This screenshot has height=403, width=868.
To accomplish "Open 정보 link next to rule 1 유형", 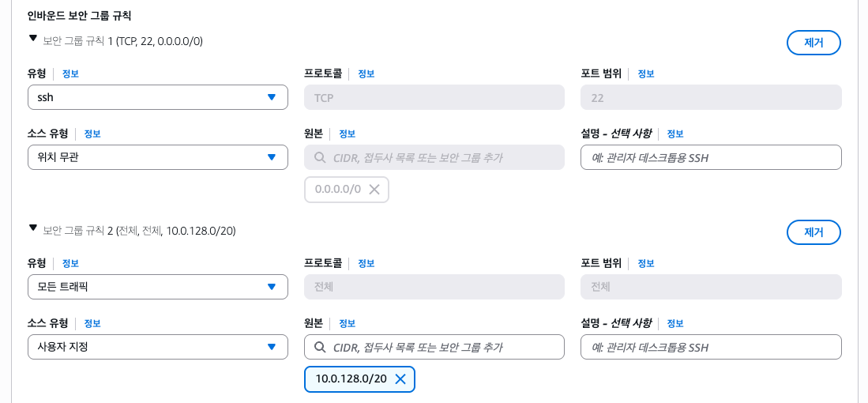I will point(70,73).
